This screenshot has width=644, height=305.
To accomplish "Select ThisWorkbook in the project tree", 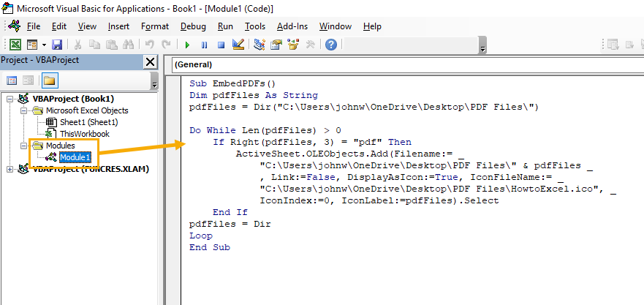I will (84, 134).
